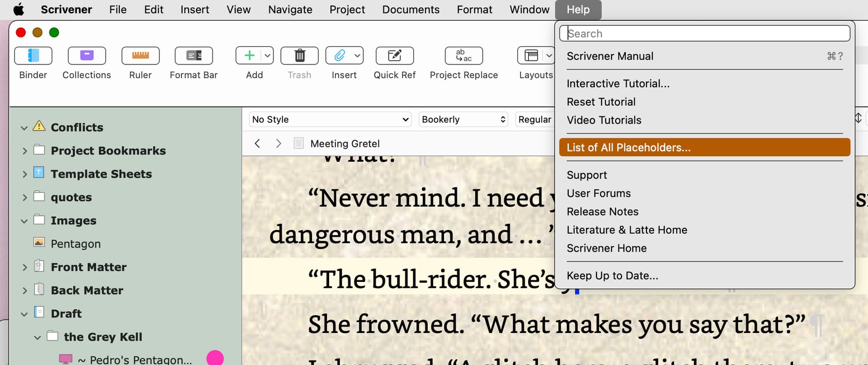
Task: Open the Format menu
Action: (x=475, y=9)
